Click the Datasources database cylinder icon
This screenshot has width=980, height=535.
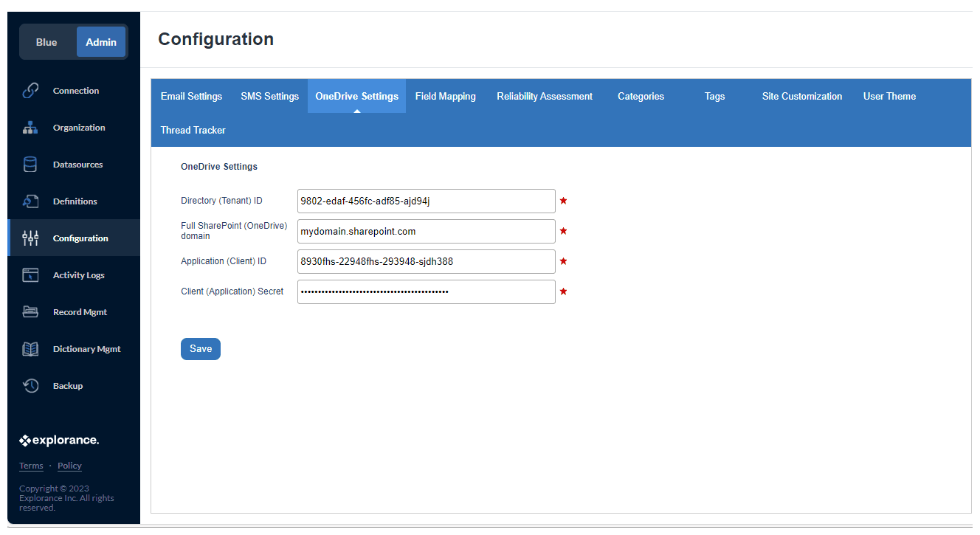(30, 165)
